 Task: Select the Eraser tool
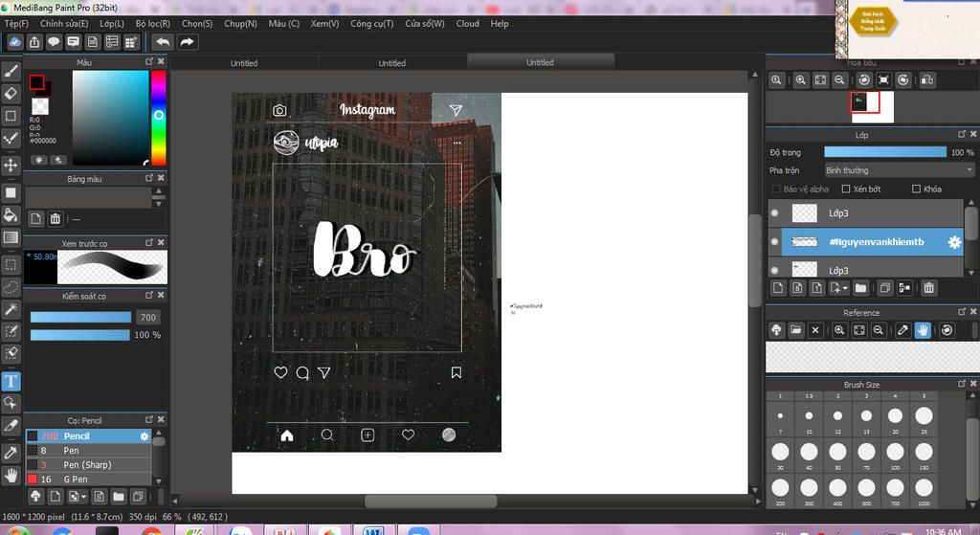tap(11, 93)
